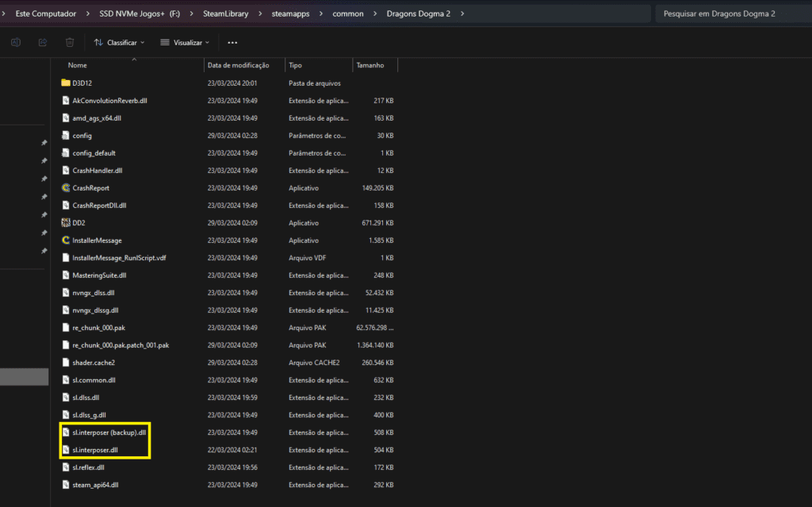Expand chevron after steamapps breadcrumb

[x=321, y=13]
